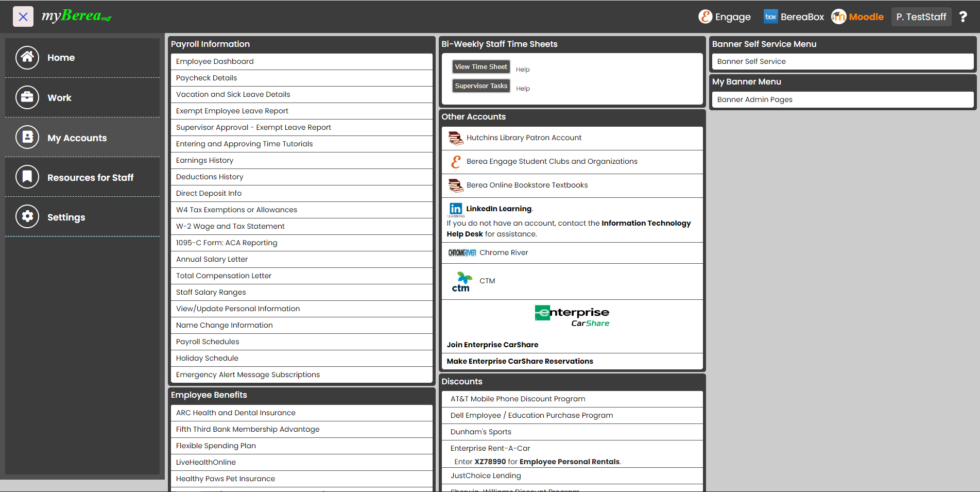Screen dimensions: 980x492
Task: Open the question mark help icon
Action: (962, 17)
